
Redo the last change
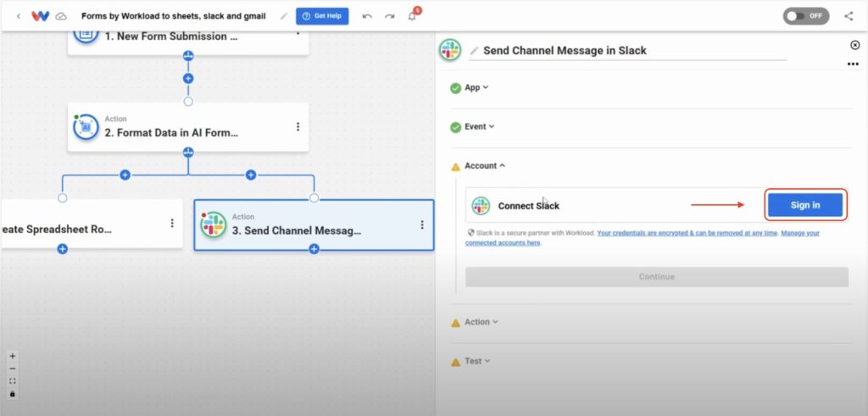(390, 16)
